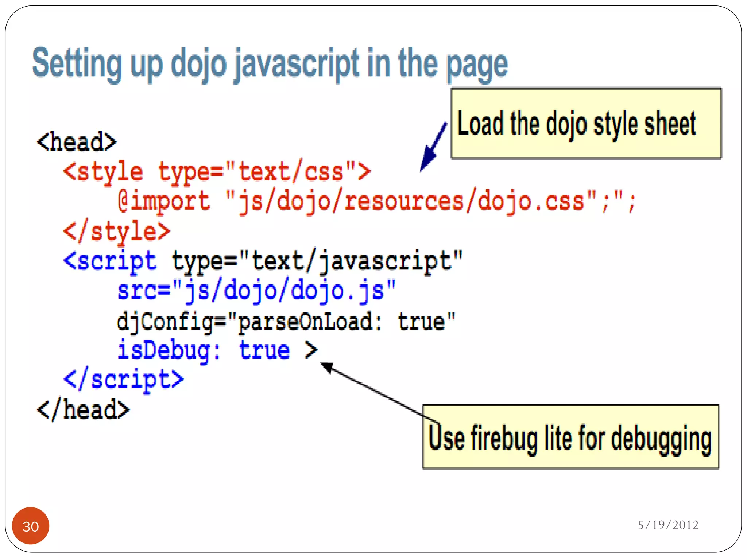Click the slide title 'Setting up dojo javascript'
Screen dimensions: 747x560
[270, 63]
